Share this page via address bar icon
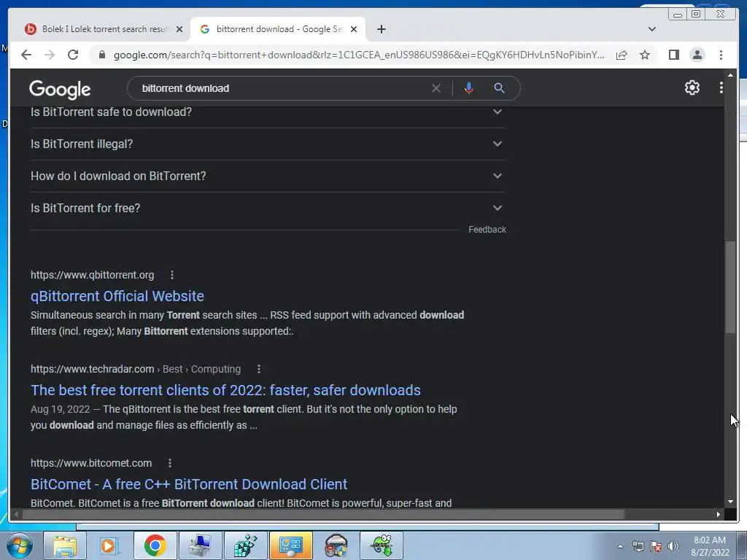This screenshot has height=560, width=747. tap(622, 55)
